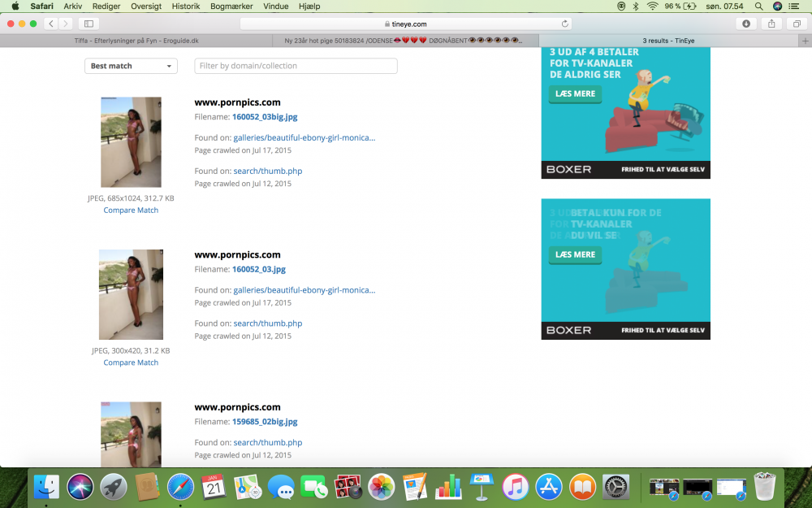812x508 pixels.
Task: Click the tineye.com address bar
Action: point(405,24)
